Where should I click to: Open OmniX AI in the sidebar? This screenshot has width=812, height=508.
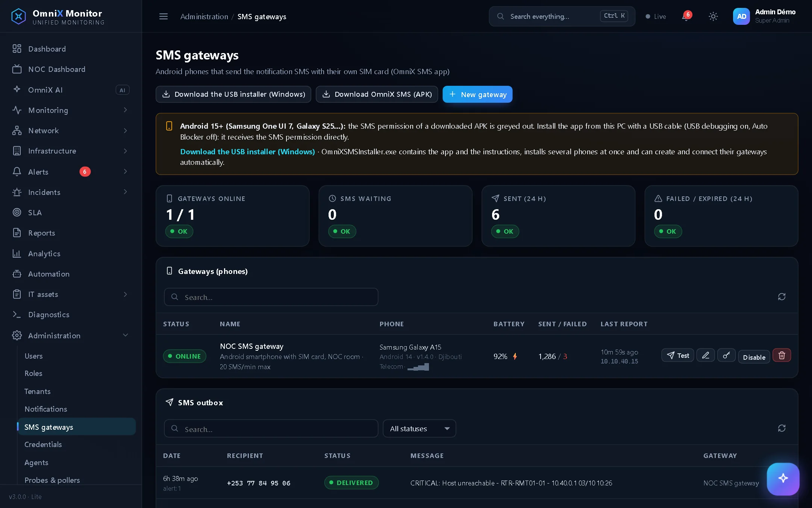[x=71, y=90]
